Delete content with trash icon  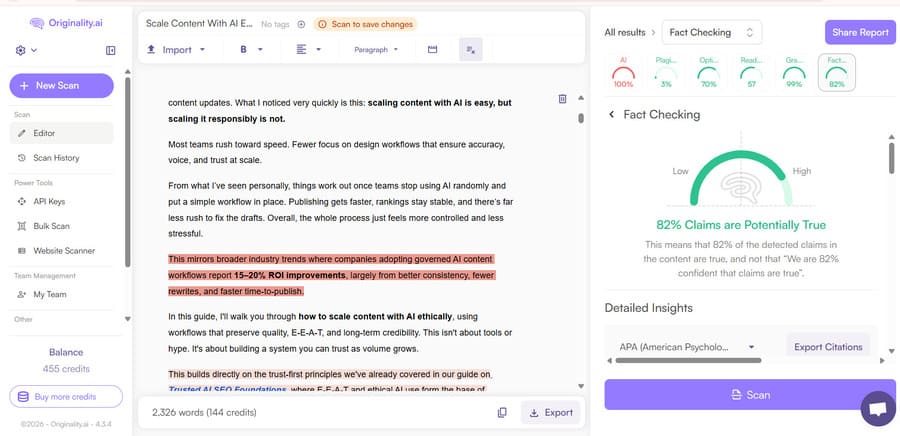pos(562,99)
